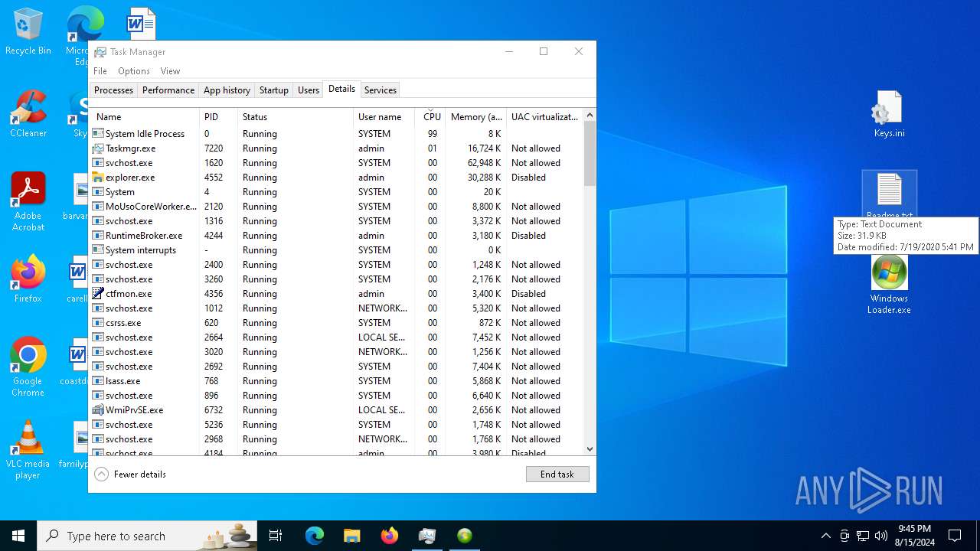Show hidden system tray icons
The width and height of the screenshot is (980, 551).
825,536
